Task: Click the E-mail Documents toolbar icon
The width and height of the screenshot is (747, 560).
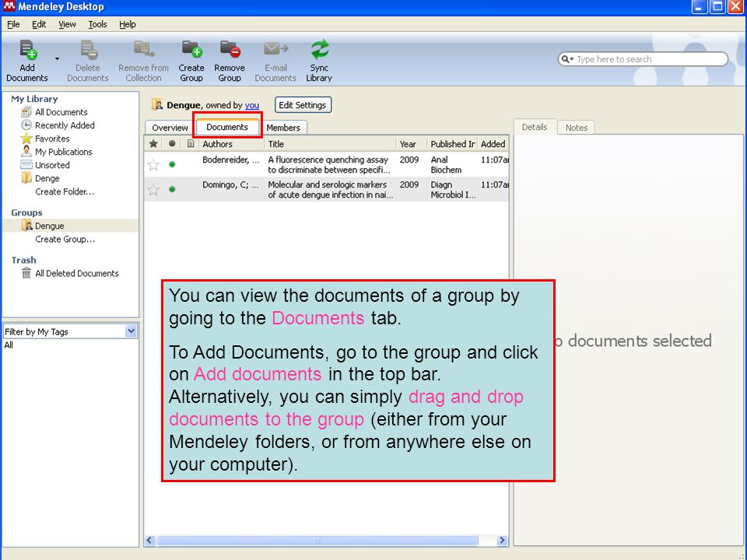Action: [x=275, y=48]
